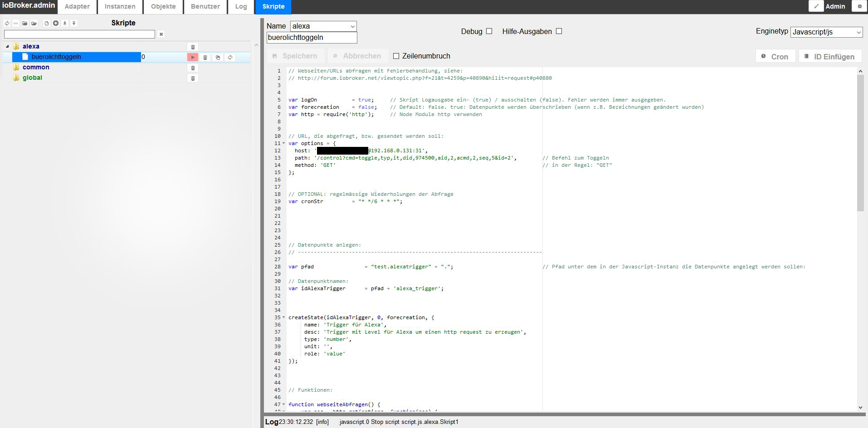868x428 pixels.
Task: Collapse the alexa folder in the tree
Action: (x=7, y=46)
